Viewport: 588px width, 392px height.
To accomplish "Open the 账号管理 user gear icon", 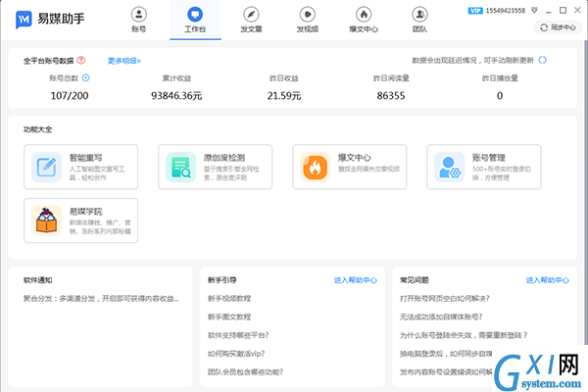I will (x=449, y=167).
